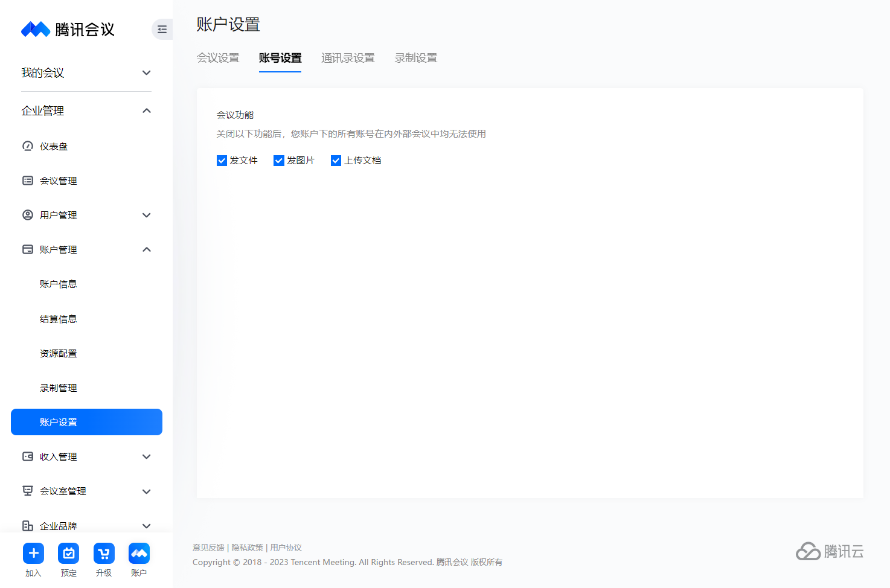Collapse the sidebar with the menu toggle icon
Viewport: 890px width, 588px height.
(162, 29)
